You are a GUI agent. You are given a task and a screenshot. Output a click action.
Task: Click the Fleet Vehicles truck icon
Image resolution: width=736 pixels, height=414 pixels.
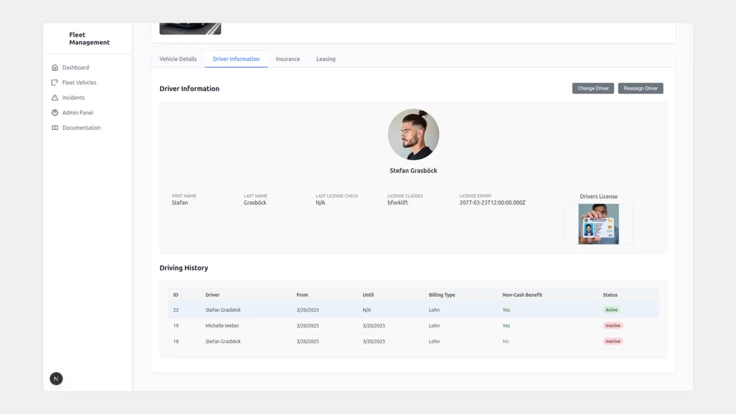[x=55, y=83]
